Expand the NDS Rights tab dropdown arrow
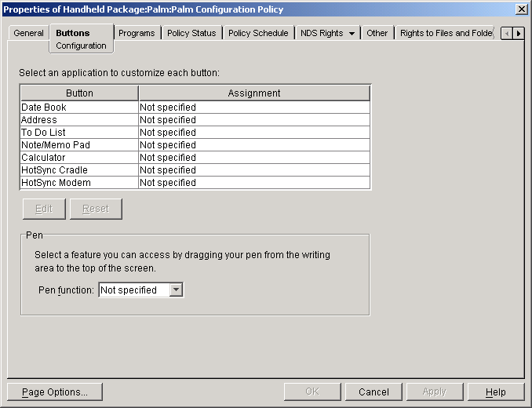Viewport: 532px width, 408px height. point(352,34)
